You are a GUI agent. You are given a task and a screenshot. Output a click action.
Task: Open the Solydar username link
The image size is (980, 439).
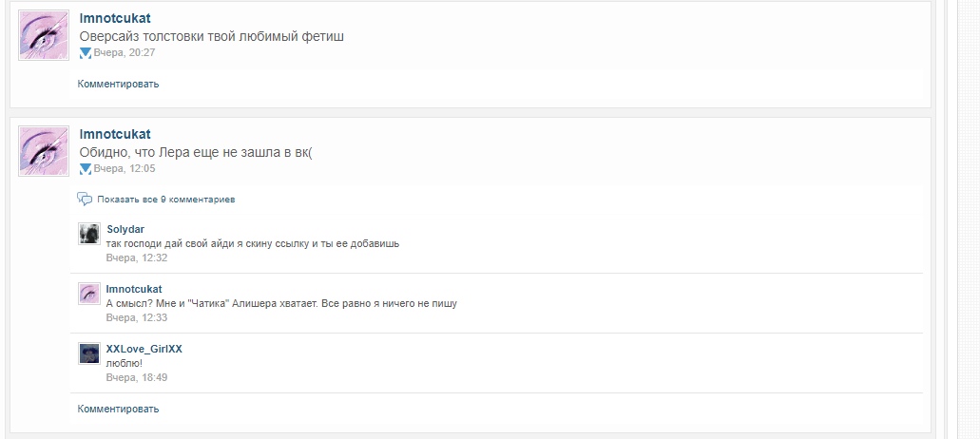point(125,229)
